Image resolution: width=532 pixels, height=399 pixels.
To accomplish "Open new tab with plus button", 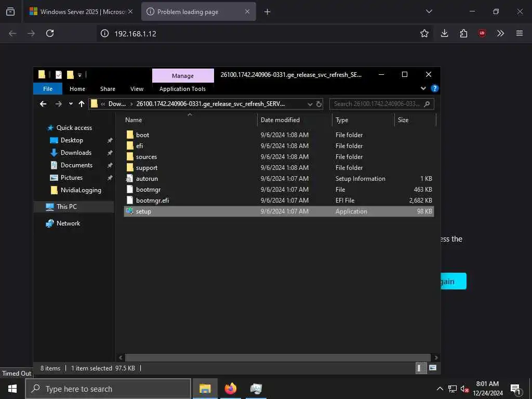I will coord(268,12).
